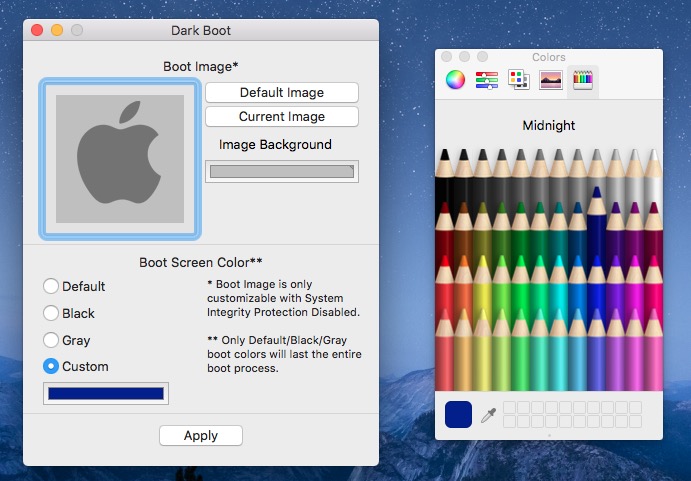The width and height of the screenshot is (691, 481).
Task: Open the color palettes picker tab
Action: 518,80
